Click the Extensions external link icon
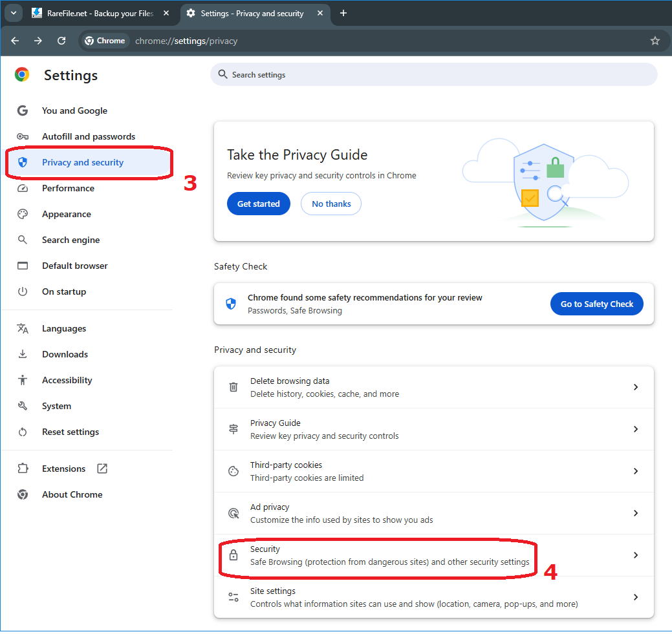Image resolution: width=672 pixels, height=634 pixels. (102, 469)
